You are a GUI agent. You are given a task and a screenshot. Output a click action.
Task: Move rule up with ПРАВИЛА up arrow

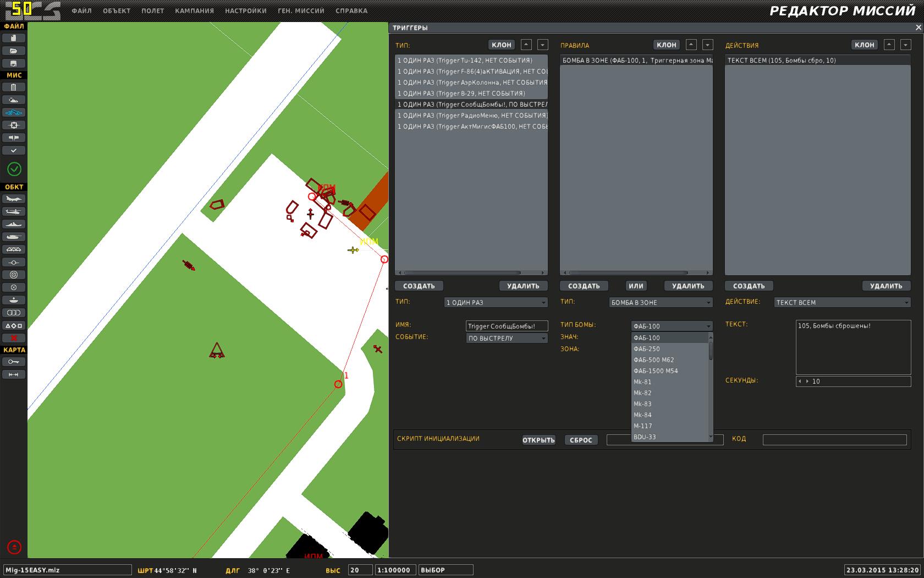coord(691,45)
